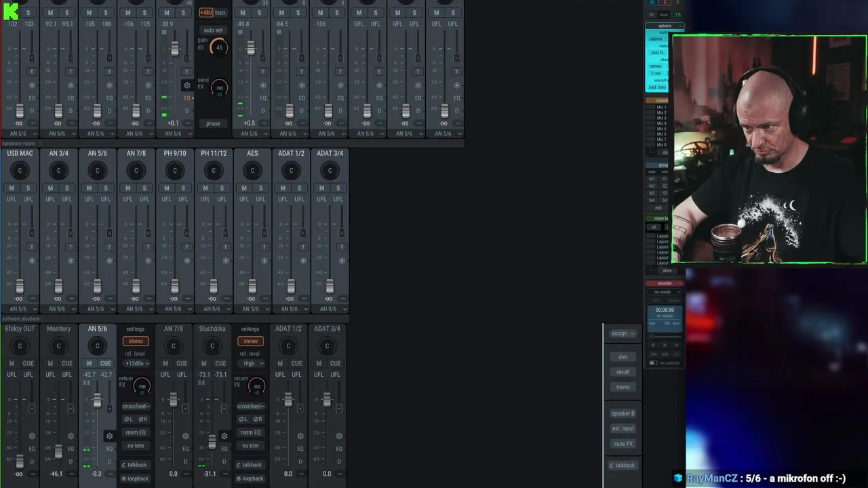Click the mono button
This screenshot has width=868, height=488.
coord(623,387)
